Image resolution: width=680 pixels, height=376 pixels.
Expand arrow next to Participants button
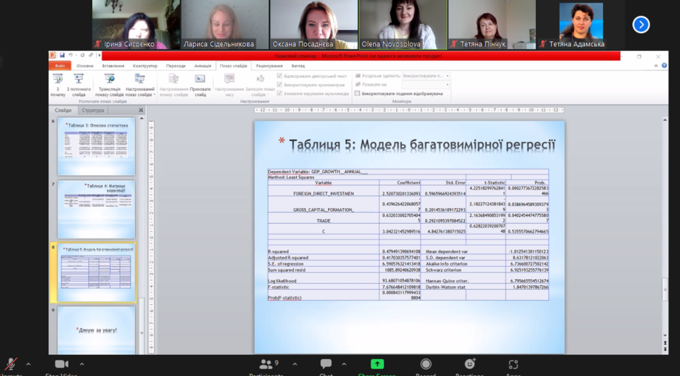(295, 364)
